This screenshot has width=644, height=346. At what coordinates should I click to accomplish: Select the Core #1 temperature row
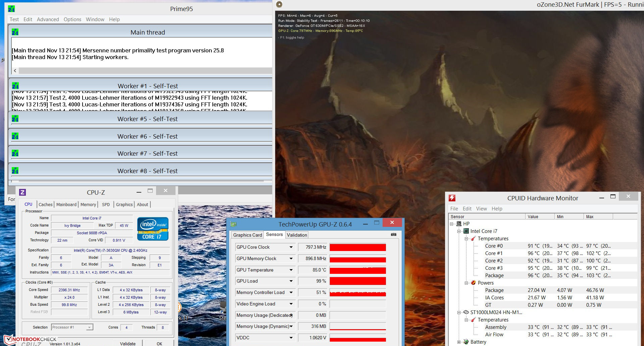(x=543, y=253)
